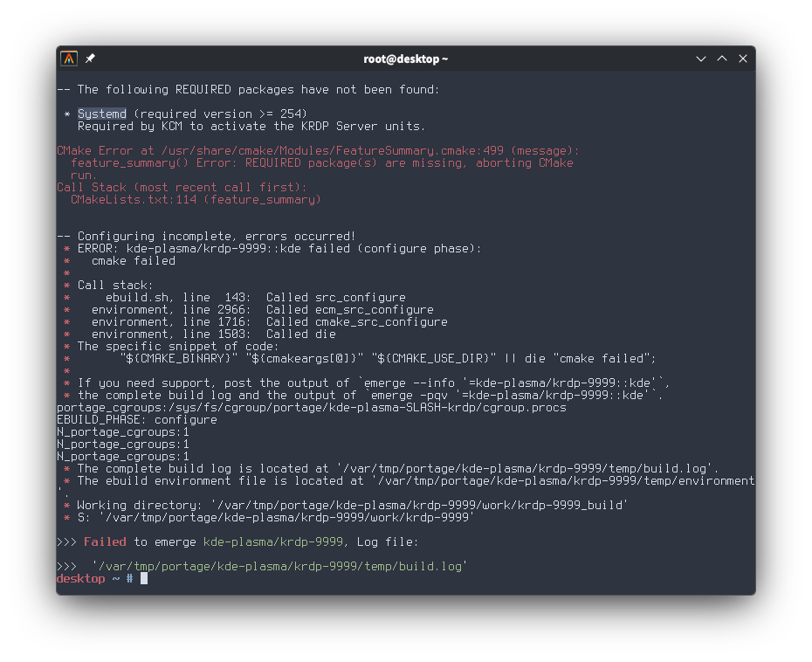Close the root@desktop terminal window
This screenshot has width=812, height=662.
point(743,59)
